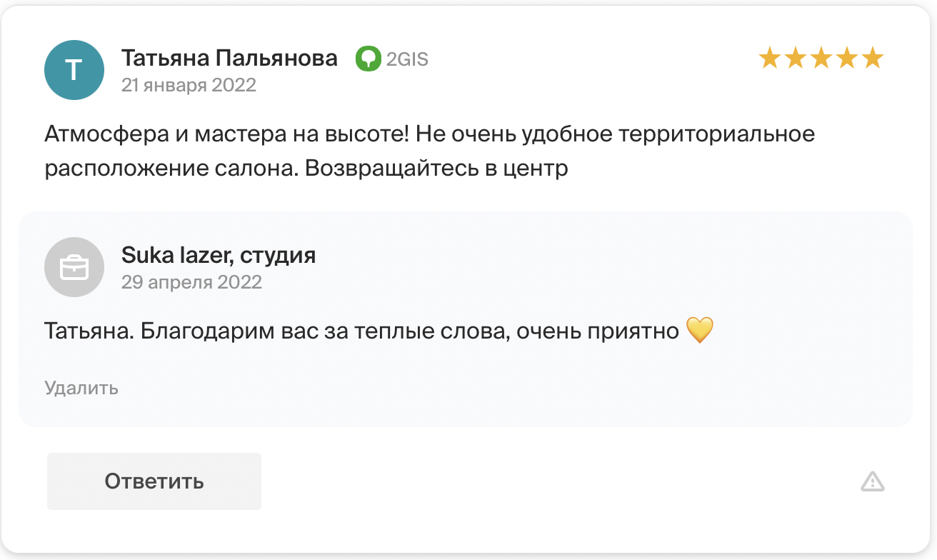Viewport: 937px width, 560px height.
Task: Click the round 'T' user avatar
Action: [74, 70]
